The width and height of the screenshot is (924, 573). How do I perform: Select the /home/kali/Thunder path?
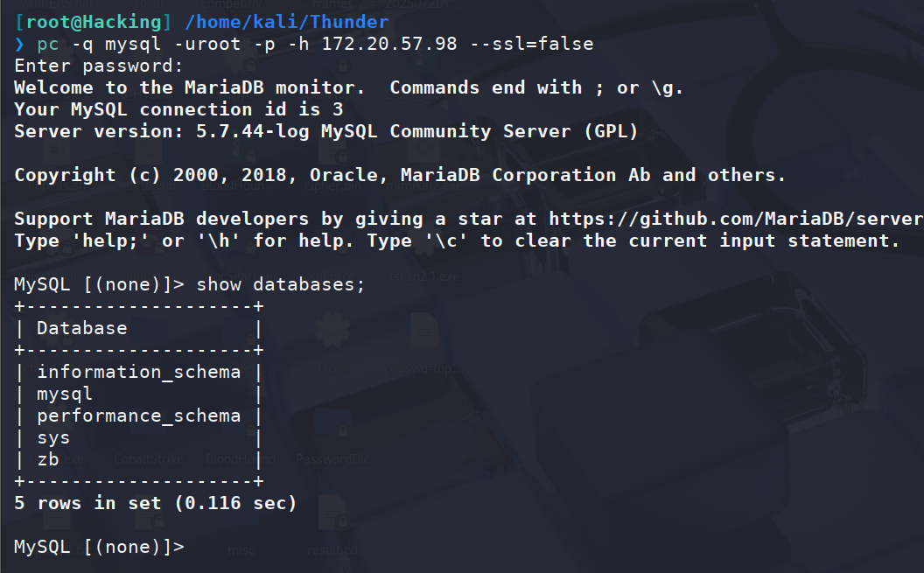click(286, 22)
